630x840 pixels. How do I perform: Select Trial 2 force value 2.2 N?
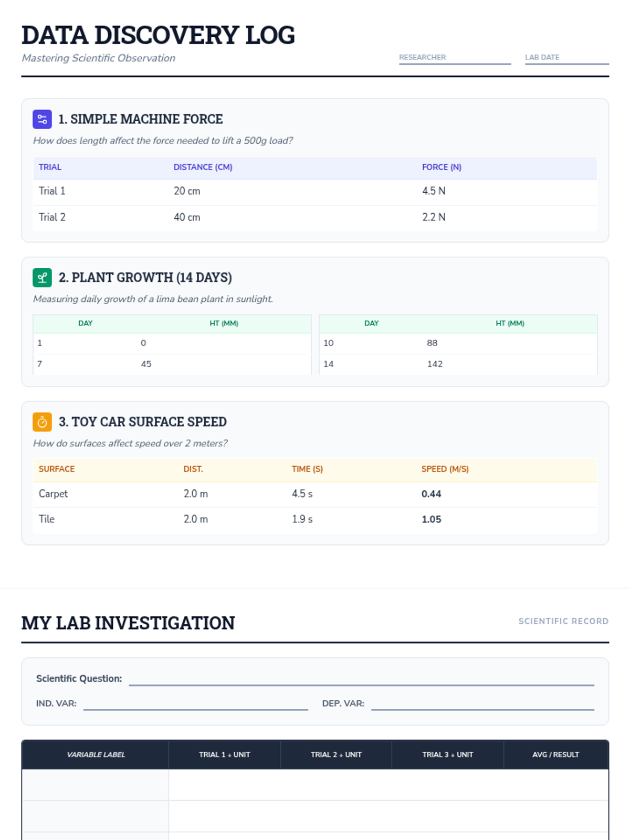click(x=434, y=217)
